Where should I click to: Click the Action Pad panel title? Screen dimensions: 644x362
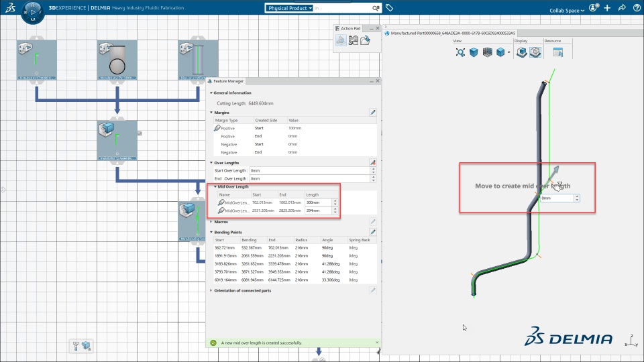tap(350, 28)
